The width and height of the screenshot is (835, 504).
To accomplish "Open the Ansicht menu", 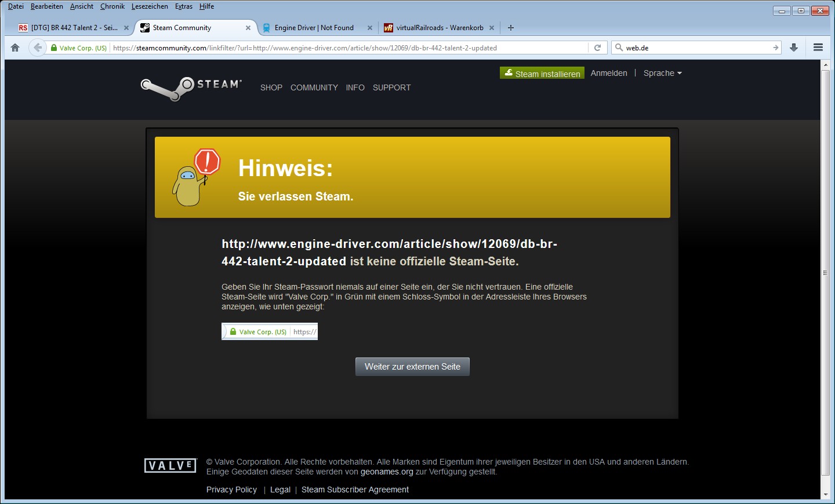I will (x=82, y=6).
